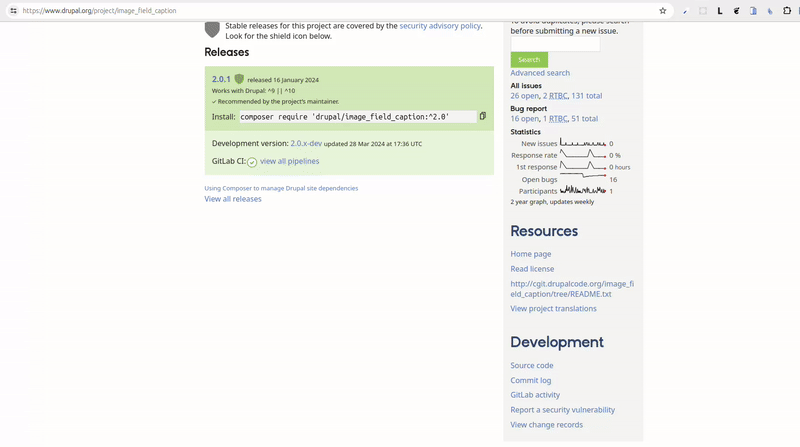Click the 'Statistics' label text
Screen dimensions: 800x447
pyautogui.click(x=526, y=132)
